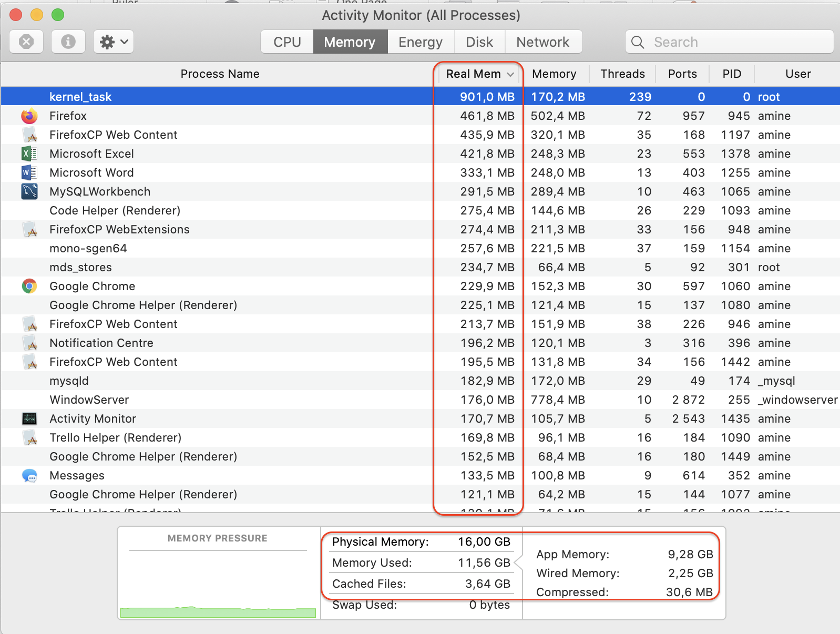
Task: Click the Messages chat bubble icon
Action: pos(29,476)
